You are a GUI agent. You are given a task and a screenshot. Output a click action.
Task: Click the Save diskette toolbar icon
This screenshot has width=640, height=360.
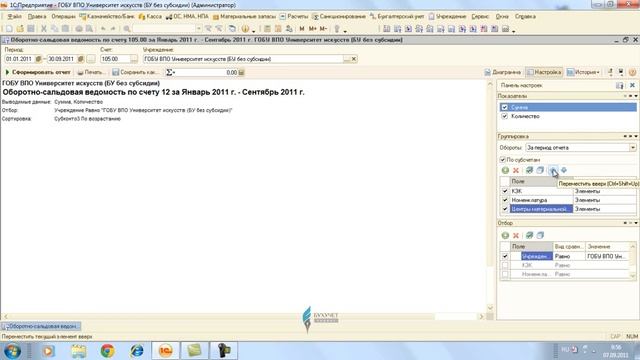pyautogui.click(x=31, y=29)
